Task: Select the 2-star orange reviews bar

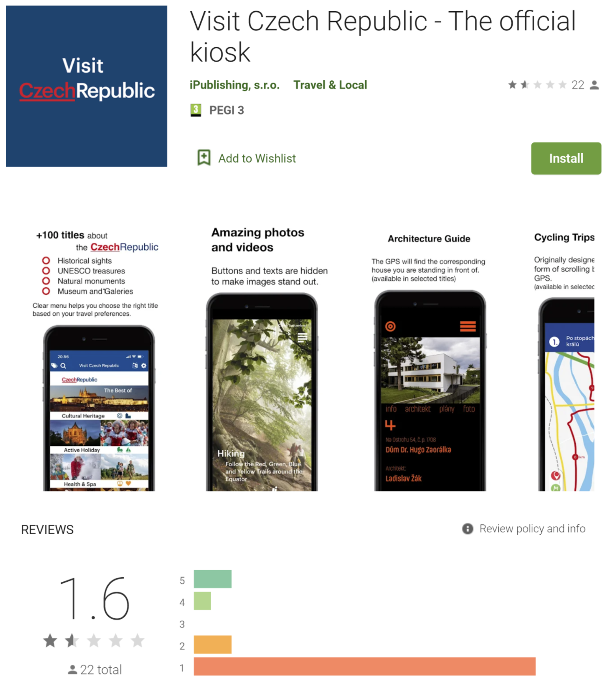Action: pos(212,644)
